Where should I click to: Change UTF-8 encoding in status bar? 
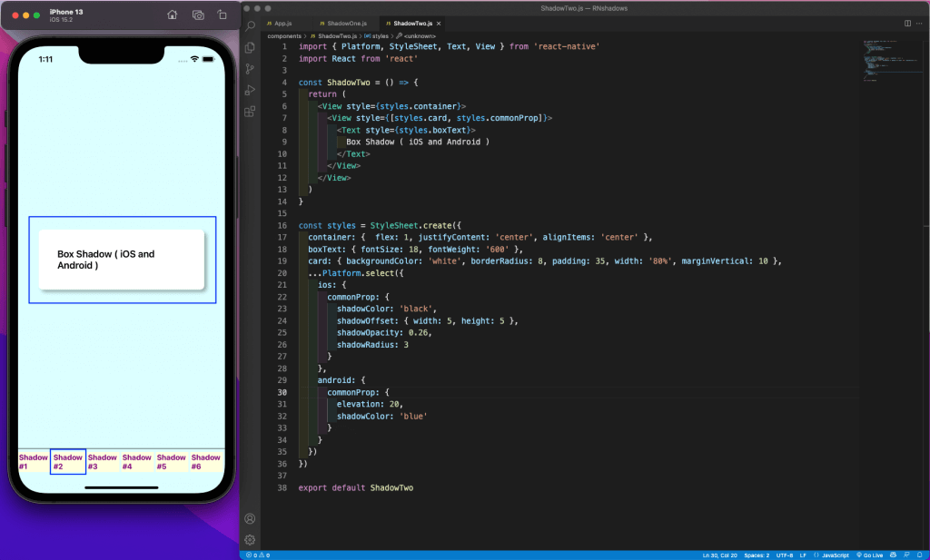[x=784, y=555]
